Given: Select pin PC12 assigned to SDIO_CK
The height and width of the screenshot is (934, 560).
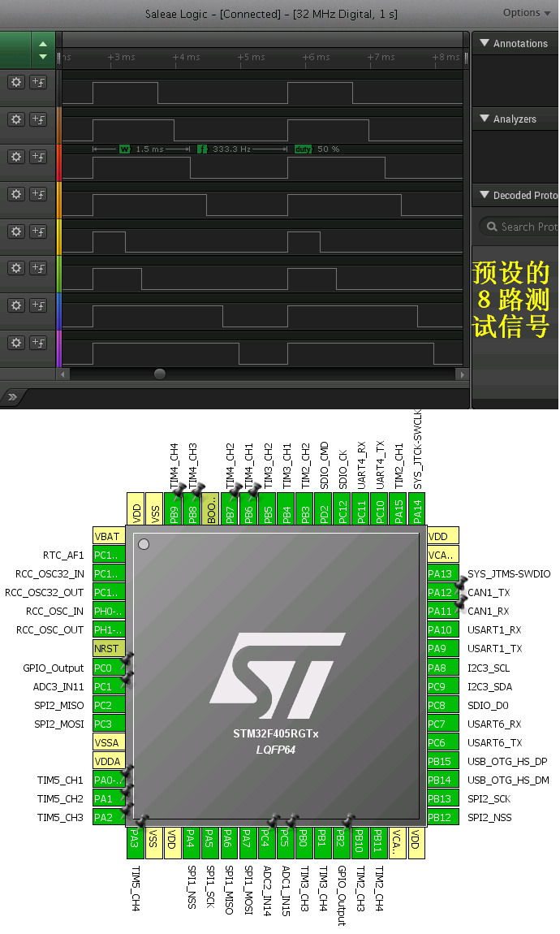Looking at the screenshot, I should [342, 508].
